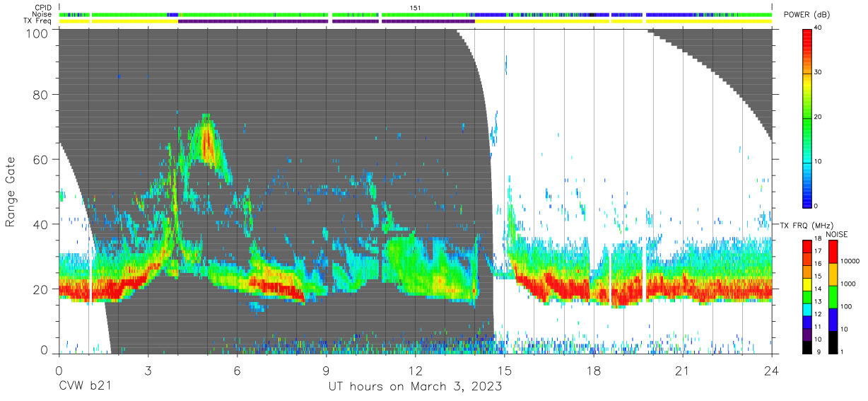Viewport: 868px width, 401px height.
Task: Click the Noise indicator strip above the plot
Action: pyautogui.click(x=416, y=14)
